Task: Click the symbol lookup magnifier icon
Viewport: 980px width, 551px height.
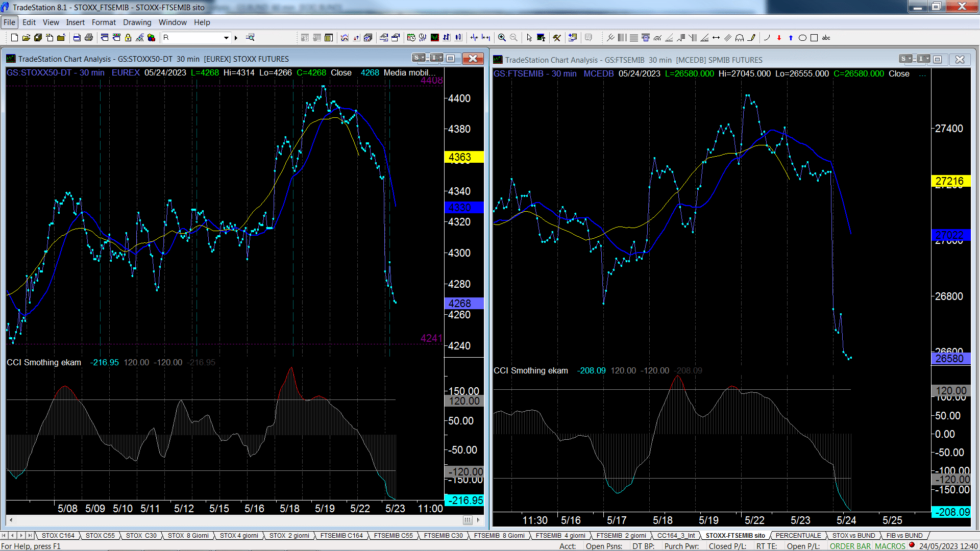Action: pyautogui.click(x=250, y=37)
